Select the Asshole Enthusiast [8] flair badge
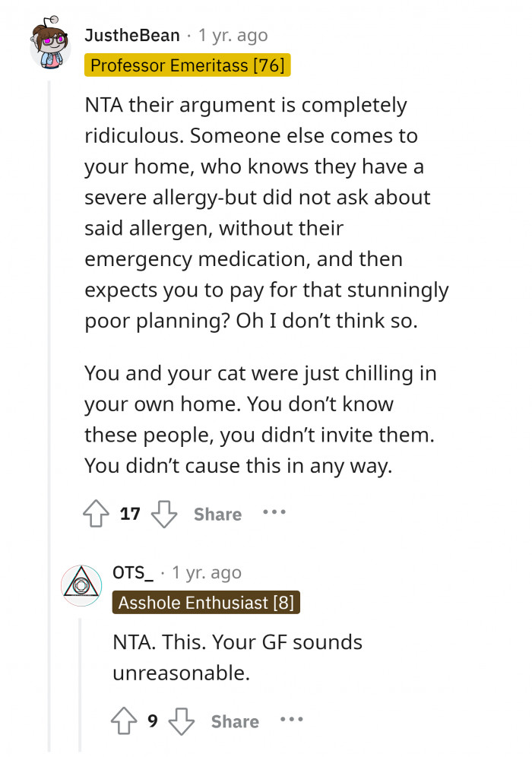The height and width of the screenshot is (757, 532). click(206, 602)
